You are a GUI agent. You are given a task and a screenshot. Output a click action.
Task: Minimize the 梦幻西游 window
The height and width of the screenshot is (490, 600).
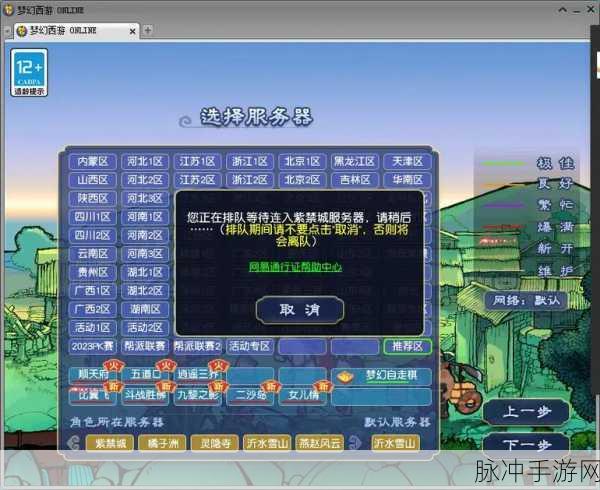coord(577,11)
